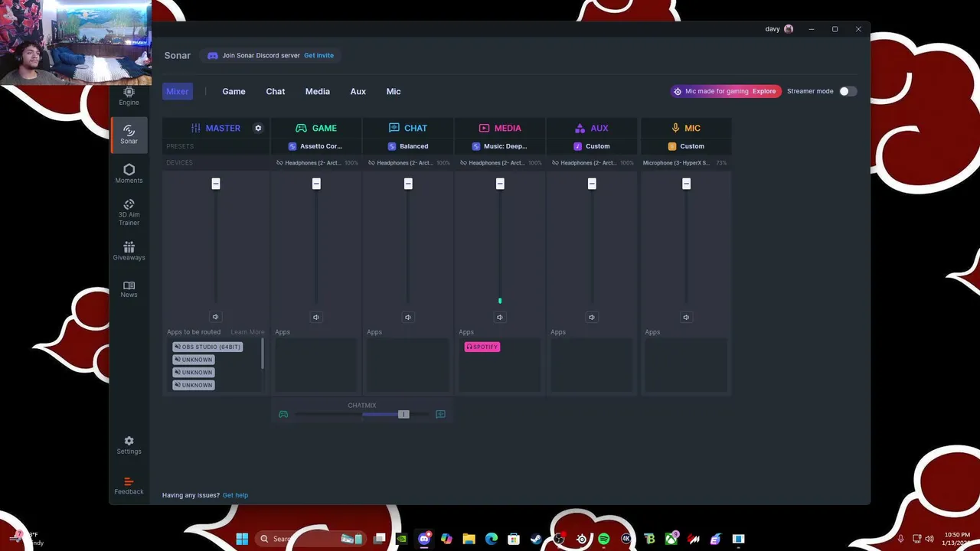Open the Engine section in the sidebar
The image size is (980, 551).
(129, 96)
